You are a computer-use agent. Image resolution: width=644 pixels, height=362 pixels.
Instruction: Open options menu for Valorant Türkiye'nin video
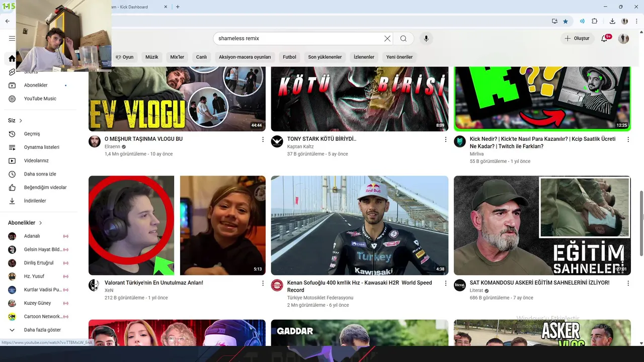tap(263, 283)
